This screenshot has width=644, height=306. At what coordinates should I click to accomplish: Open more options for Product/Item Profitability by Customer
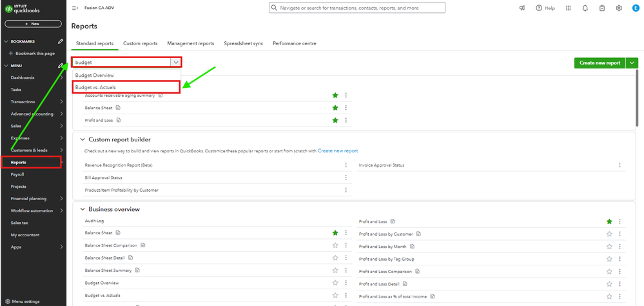(x=346, y=190)
